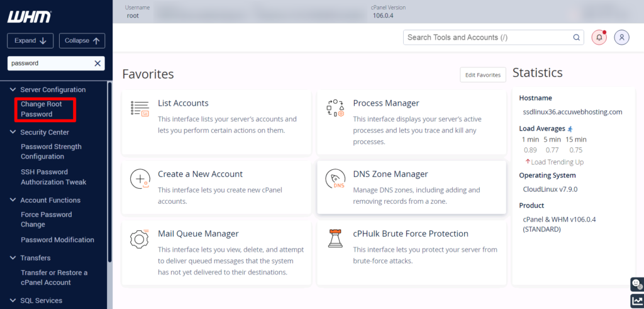Open Change Root Password in sidebar
Image resolution: width=644 pixels, height=309 pixels.
(x=42, y=110)
